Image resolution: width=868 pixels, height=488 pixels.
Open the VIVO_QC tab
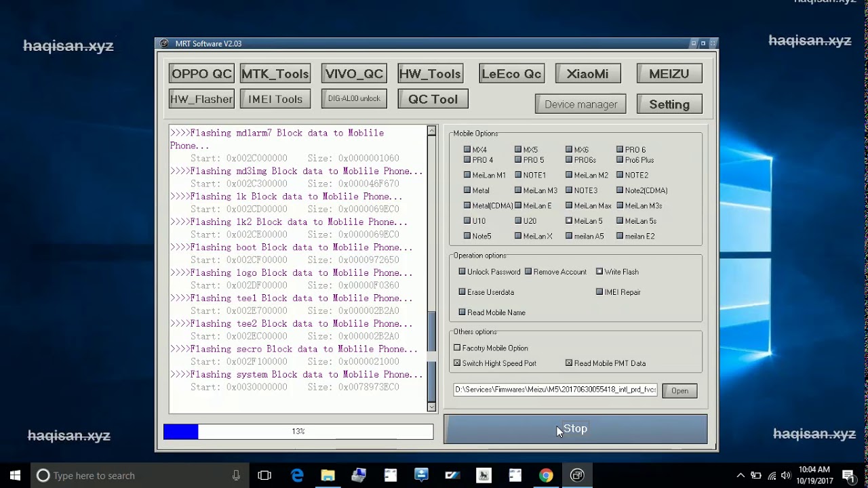click(x=354, y=74)
